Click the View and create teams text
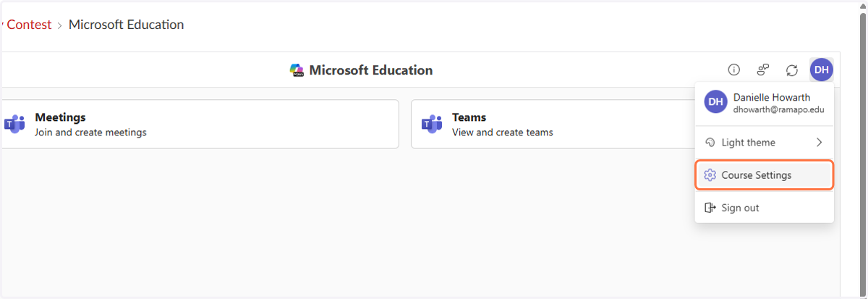This screenshot has height=299, width=868. pyautogui.click(x=503, y=132)
